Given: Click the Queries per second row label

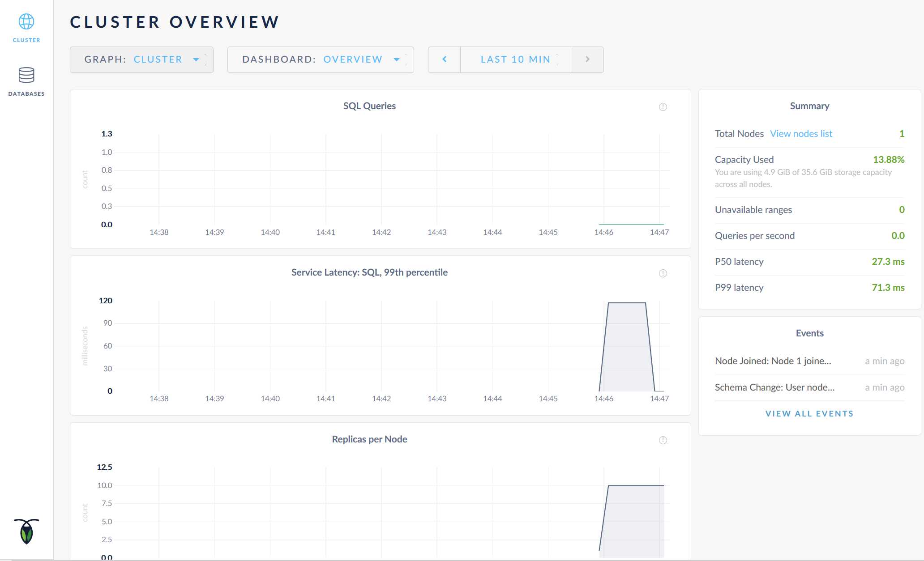Looking at the screenshot, I should click(x=755, y=235).
